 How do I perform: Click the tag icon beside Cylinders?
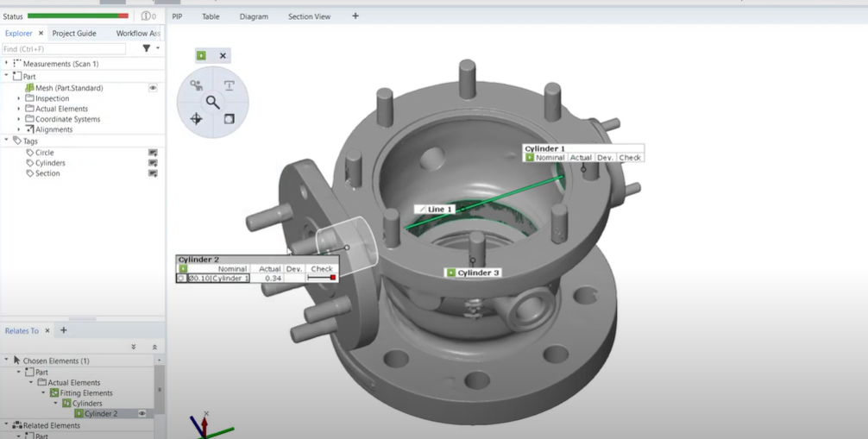point(30,163)
